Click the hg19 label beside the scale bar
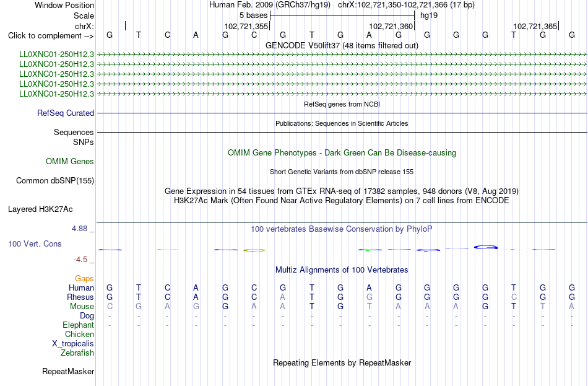Screen dimensions: 588x386 click(x=429, y=15)
